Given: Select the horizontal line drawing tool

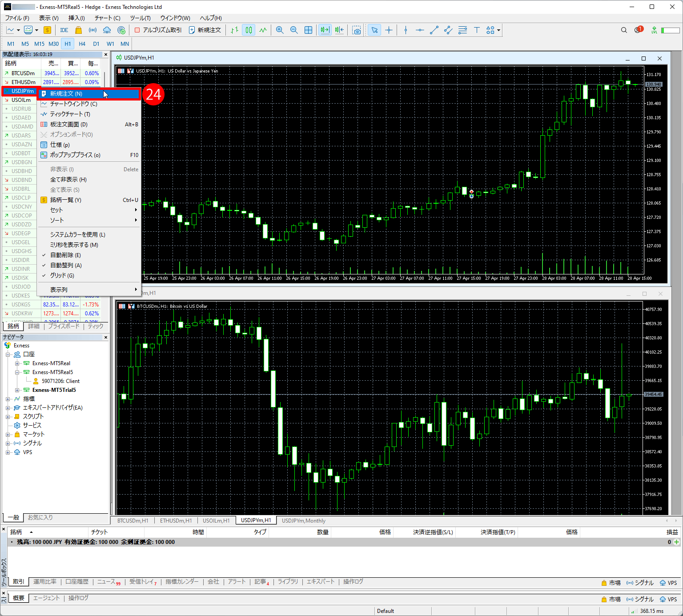Looking at the screenshot, I should (x=420, y=30).
